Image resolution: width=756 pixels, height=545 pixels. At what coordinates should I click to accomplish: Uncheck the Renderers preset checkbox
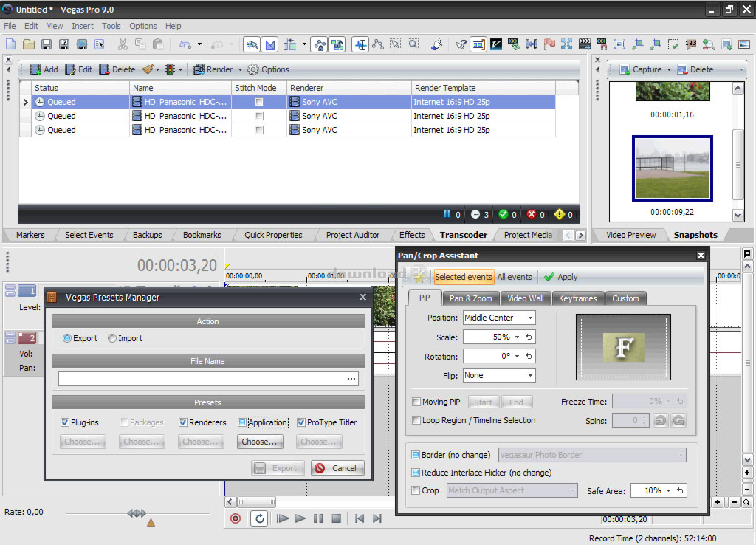pos(183,422)
